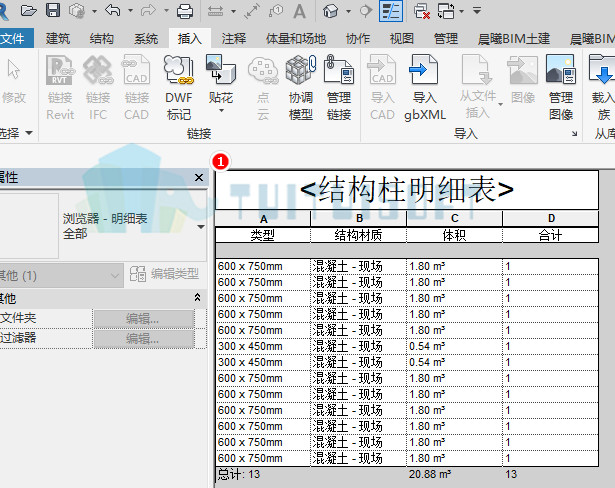Click 导入 gbXML button

[425, 88]
